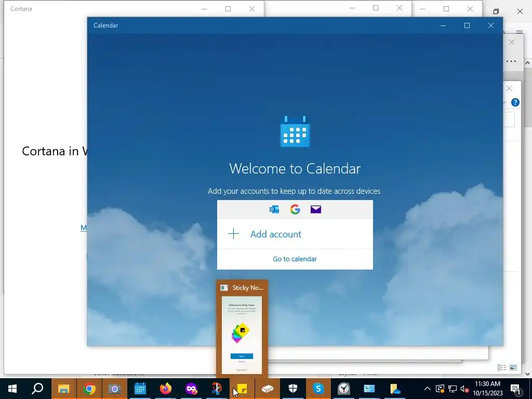Open the three-dots menu in background window
Image resolution: width=532 pixels, height=399 pixels.
pyautogui.click(x=511, y=61)
